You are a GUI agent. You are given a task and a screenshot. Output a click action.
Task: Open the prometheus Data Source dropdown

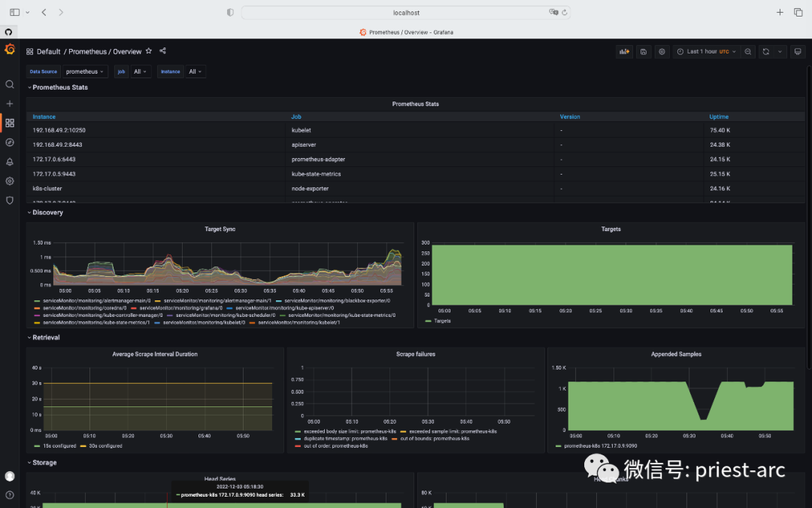[84, 71]
